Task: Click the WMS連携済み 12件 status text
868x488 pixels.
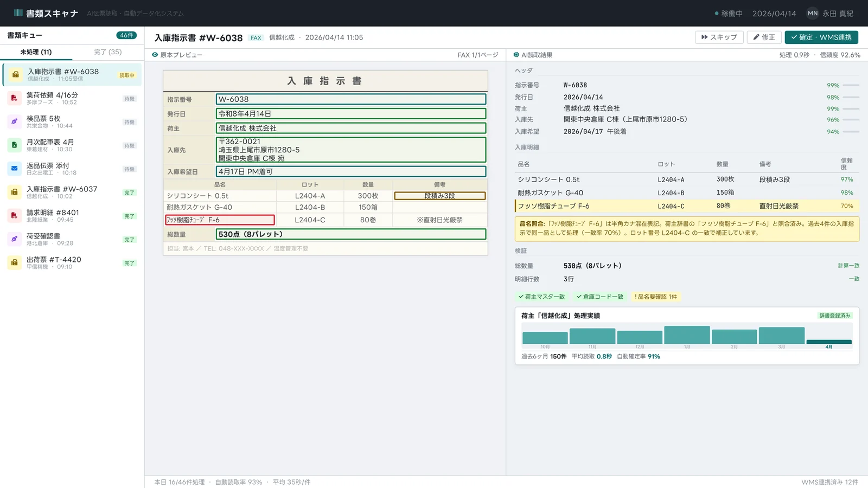Action: pos(829,482)
